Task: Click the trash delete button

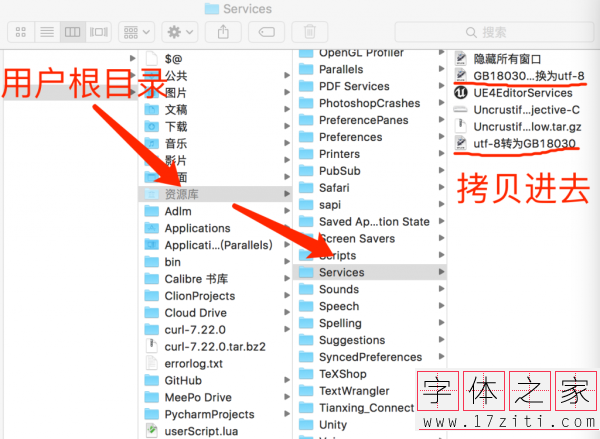Action: point(310,32)
